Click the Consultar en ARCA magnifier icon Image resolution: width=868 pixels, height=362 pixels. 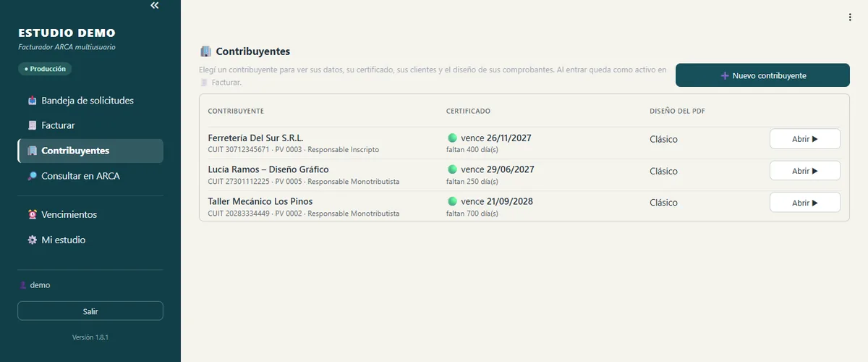click(32, 176)
